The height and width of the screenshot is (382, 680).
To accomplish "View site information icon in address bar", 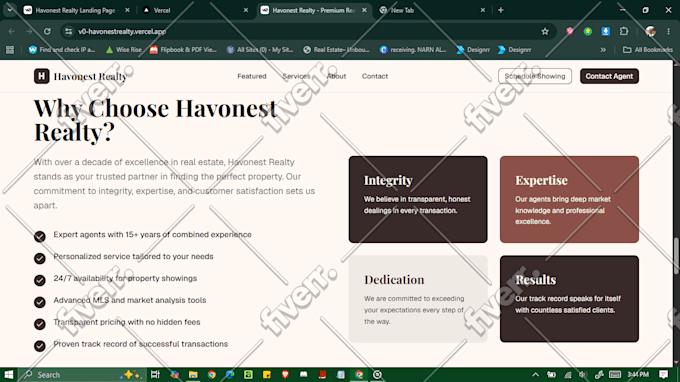I will [69, 31].
